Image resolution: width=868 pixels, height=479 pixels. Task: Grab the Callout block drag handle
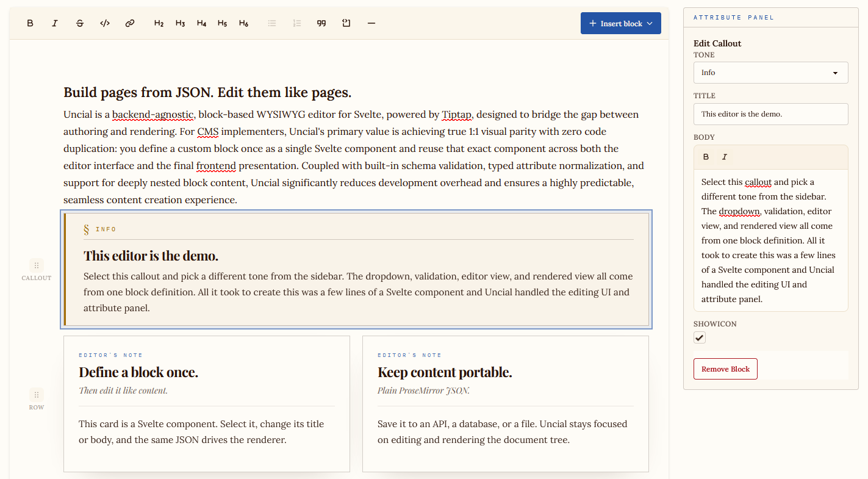(x=37, y=265)
